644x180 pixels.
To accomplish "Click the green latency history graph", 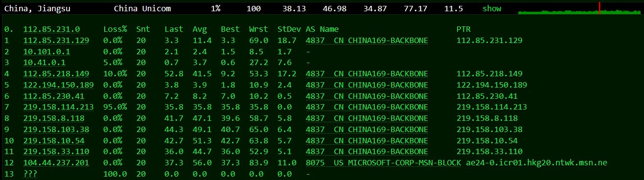I will click(579, 8).
